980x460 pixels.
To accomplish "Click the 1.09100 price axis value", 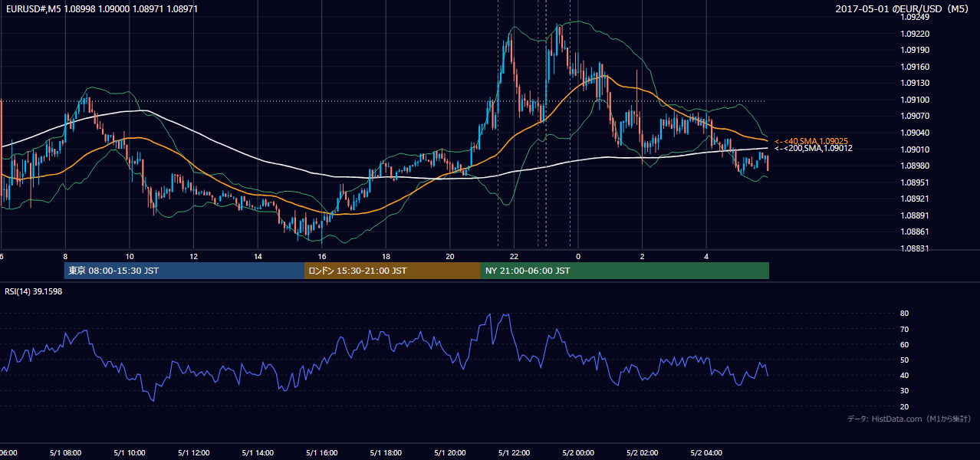I will click(916, 100).
